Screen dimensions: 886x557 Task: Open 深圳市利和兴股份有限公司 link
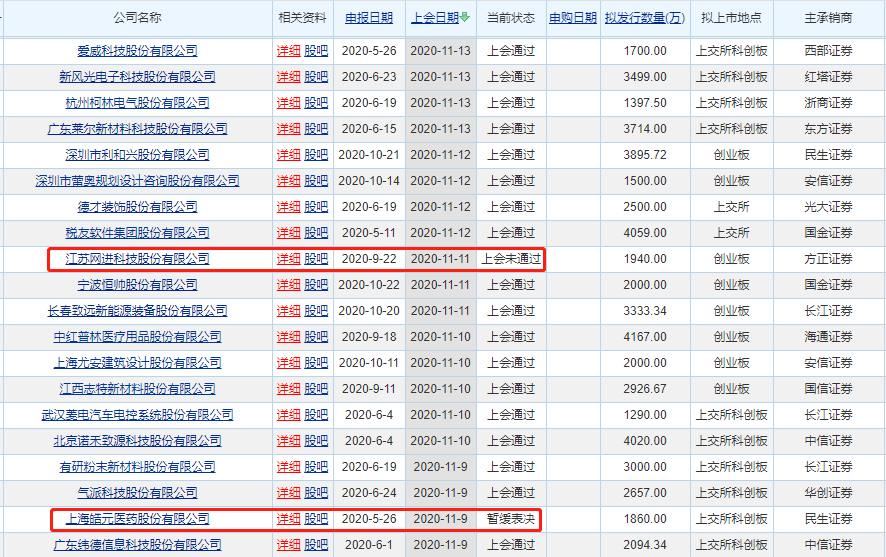137,155
